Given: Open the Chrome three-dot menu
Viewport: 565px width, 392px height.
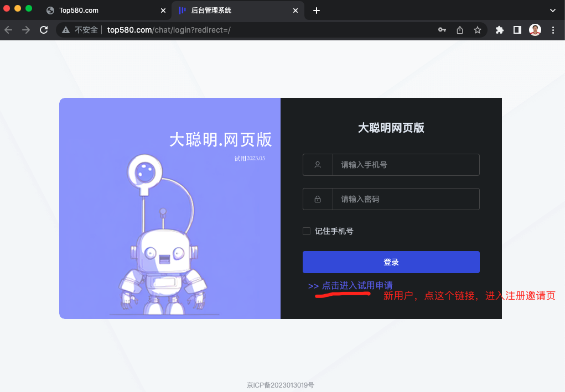Looking at the screenshot, I should 553,30.
